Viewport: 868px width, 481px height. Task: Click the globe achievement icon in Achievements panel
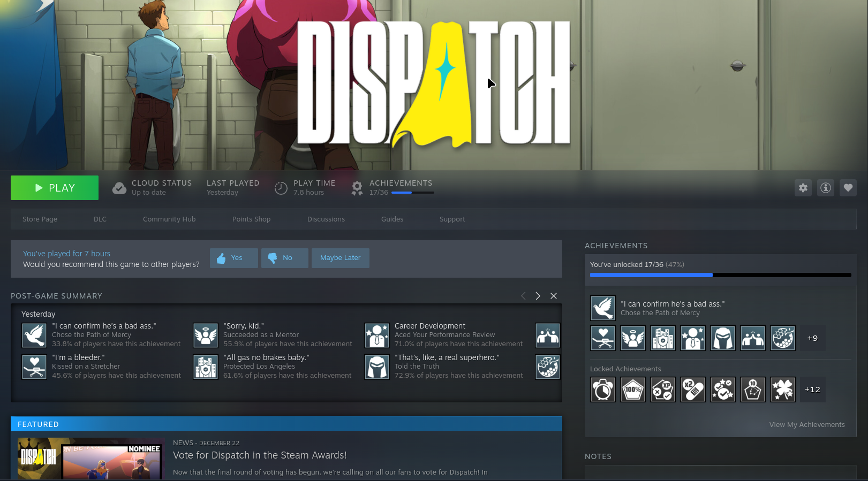pos(783,338)
